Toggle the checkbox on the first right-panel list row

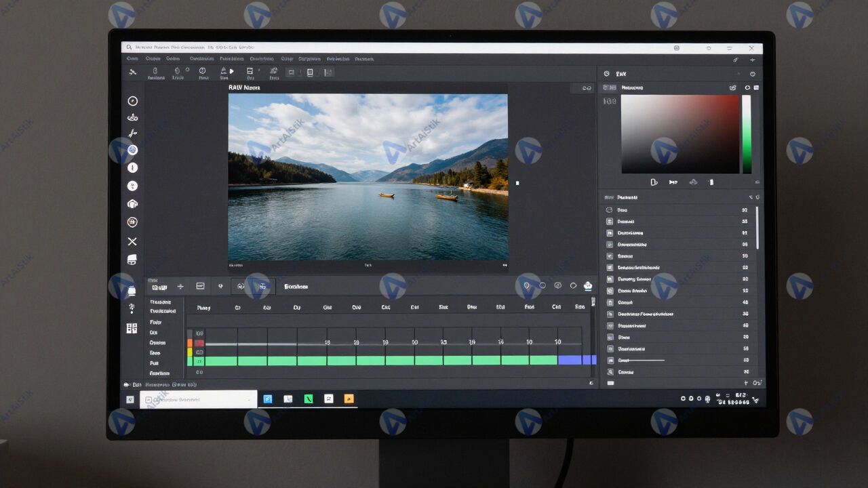(609, 210)
